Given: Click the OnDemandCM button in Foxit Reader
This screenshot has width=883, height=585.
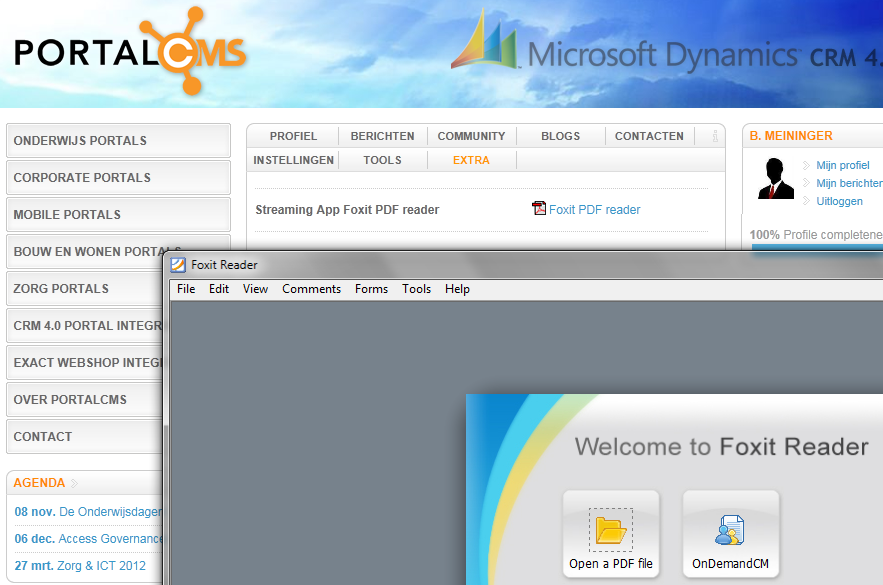Looking at the screenshot, I should (730, 534).
